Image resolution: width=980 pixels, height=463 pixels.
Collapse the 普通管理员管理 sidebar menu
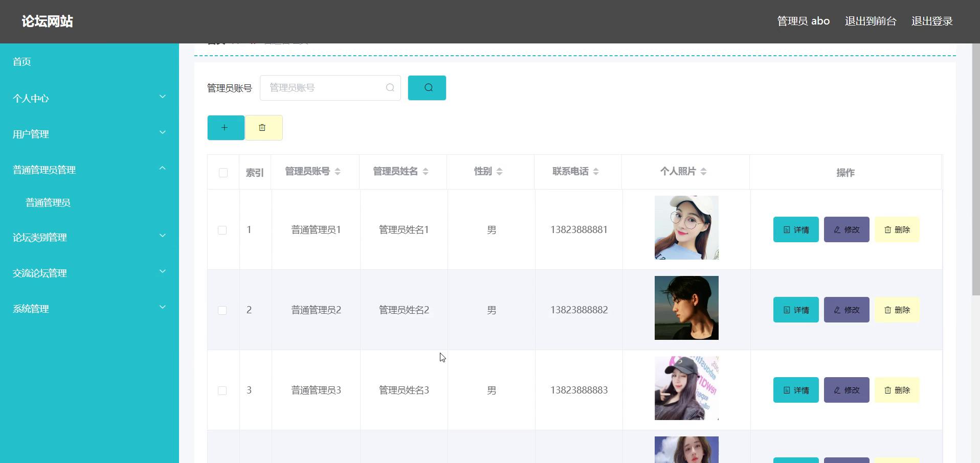click(89, 170)
